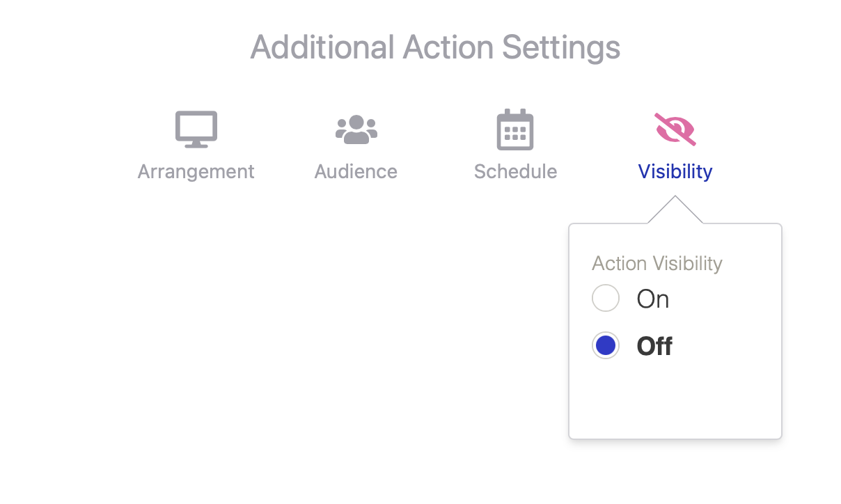Click the Audience people group icon
This screenshot has height=504, width=841.
coord(356,129)
